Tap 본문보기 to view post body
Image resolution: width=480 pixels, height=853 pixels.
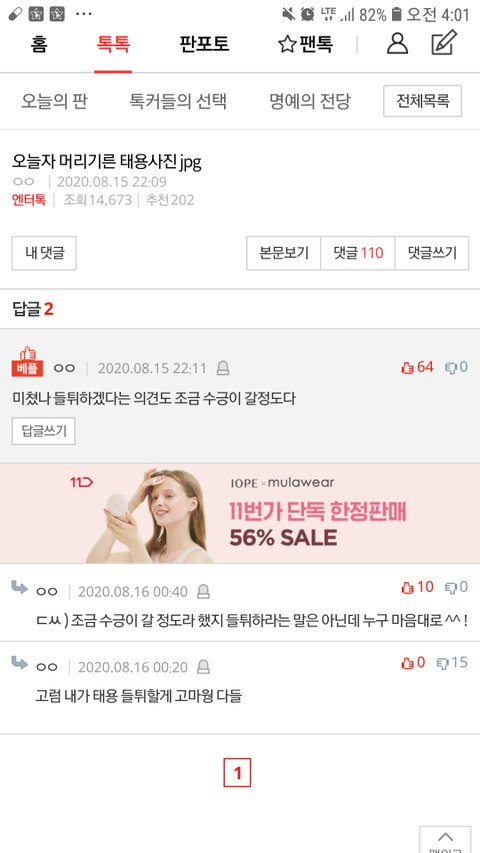(x=284, y=253)
